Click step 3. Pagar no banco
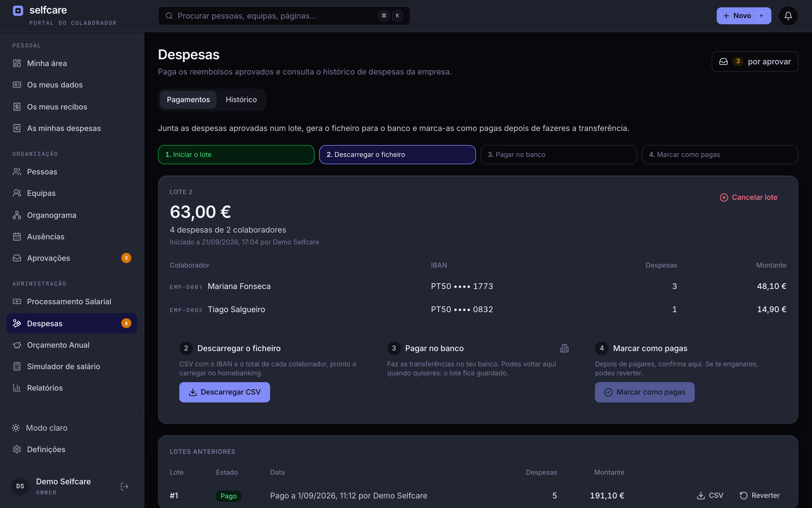Viewport: 812px width, 508px height. click(559, 155)
